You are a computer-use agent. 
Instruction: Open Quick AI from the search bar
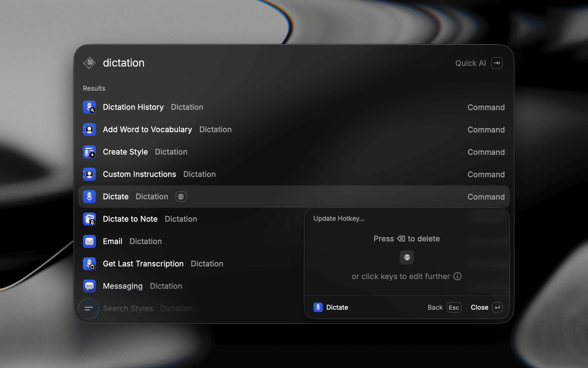click(x=479, y=63)
